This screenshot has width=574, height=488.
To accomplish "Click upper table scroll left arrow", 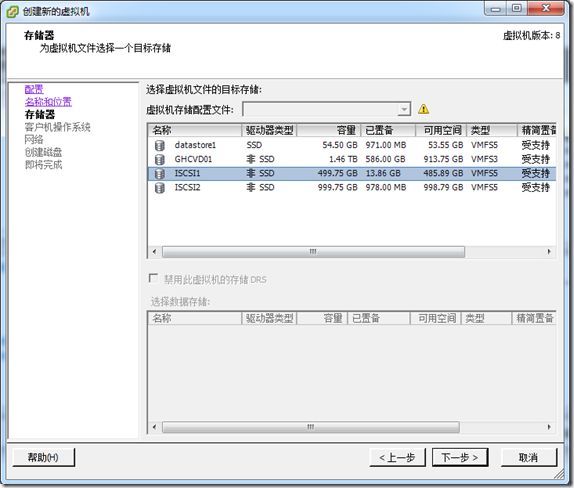I will pos(154,252).
